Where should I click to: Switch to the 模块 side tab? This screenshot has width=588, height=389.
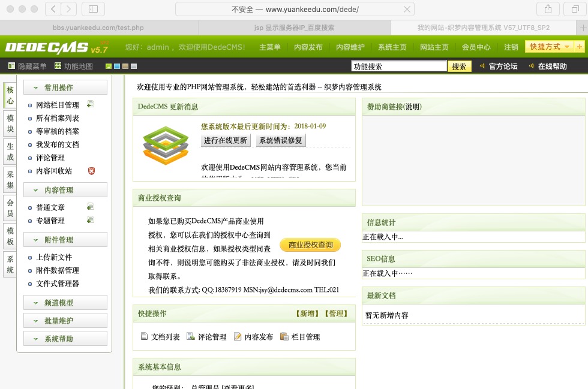pos(10,123)
